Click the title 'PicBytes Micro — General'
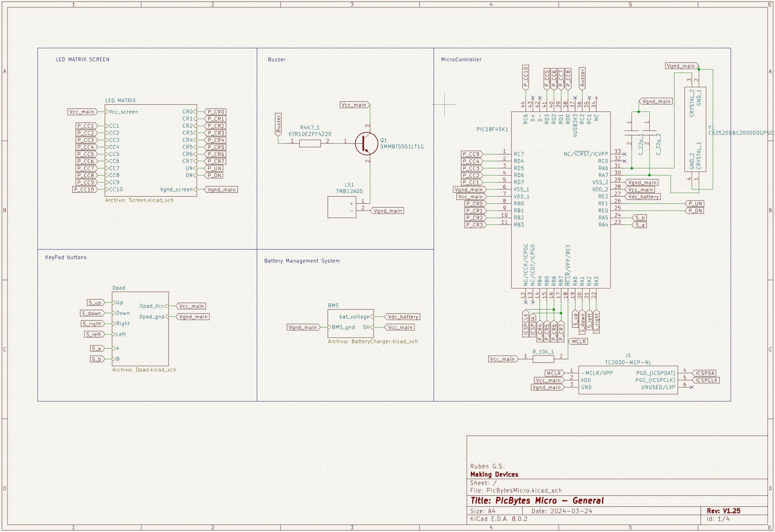Image resolution: width=775 pixels, height=532 pixels. pyautogui.click(x=537, y=501)
